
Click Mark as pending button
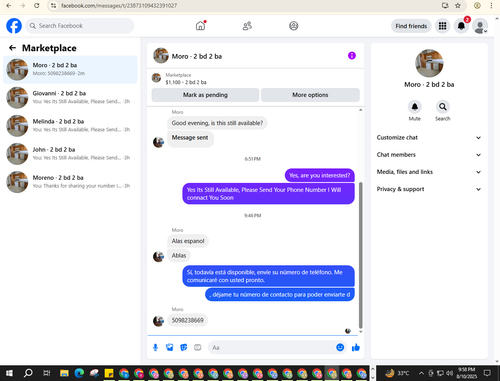tap(205, 95)
